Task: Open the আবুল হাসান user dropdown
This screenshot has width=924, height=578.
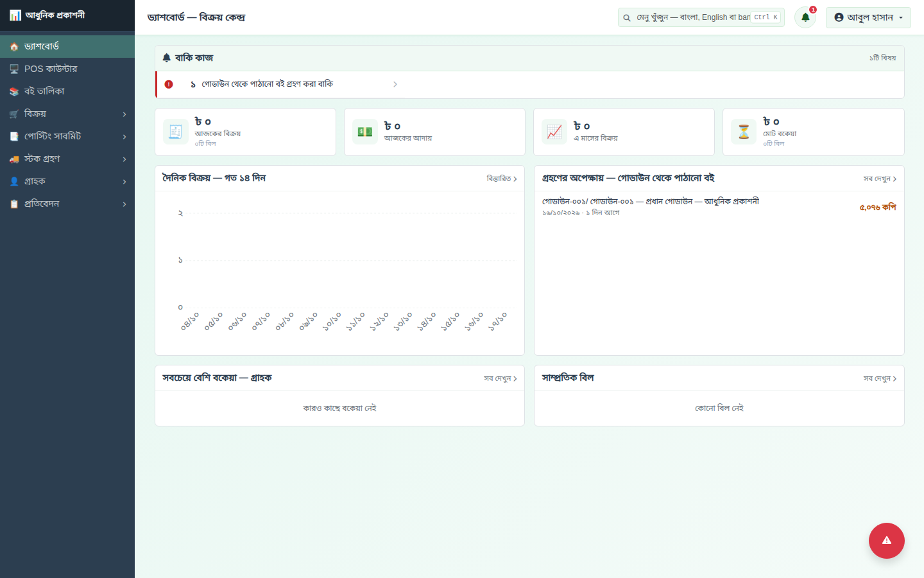Action: coord(868,17)
